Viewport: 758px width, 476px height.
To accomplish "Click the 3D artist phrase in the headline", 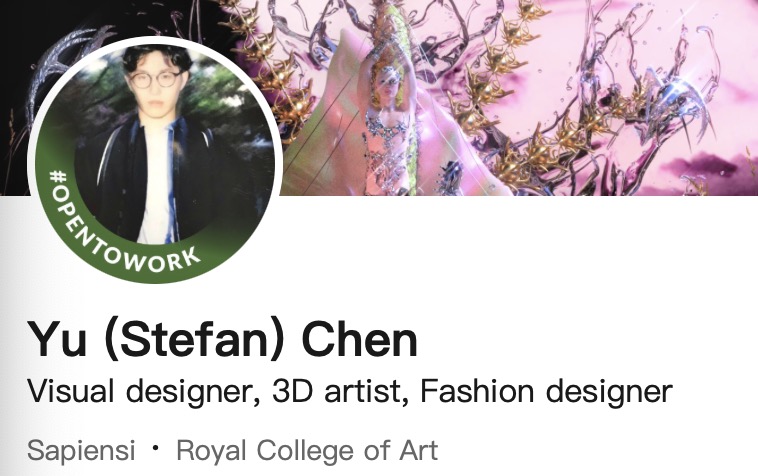I will 337,391.
